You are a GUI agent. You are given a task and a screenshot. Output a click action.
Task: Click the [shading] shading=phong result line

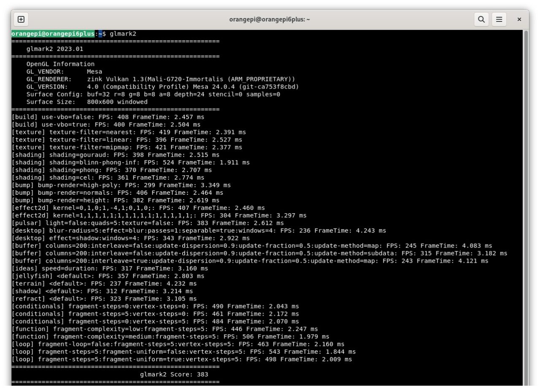111,170
